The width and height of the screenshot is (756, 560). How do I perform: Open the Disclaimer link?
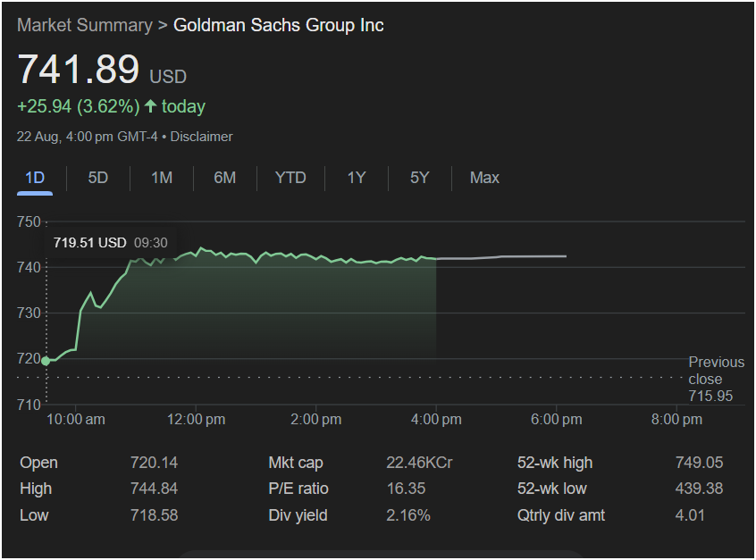tap(201, 137)
